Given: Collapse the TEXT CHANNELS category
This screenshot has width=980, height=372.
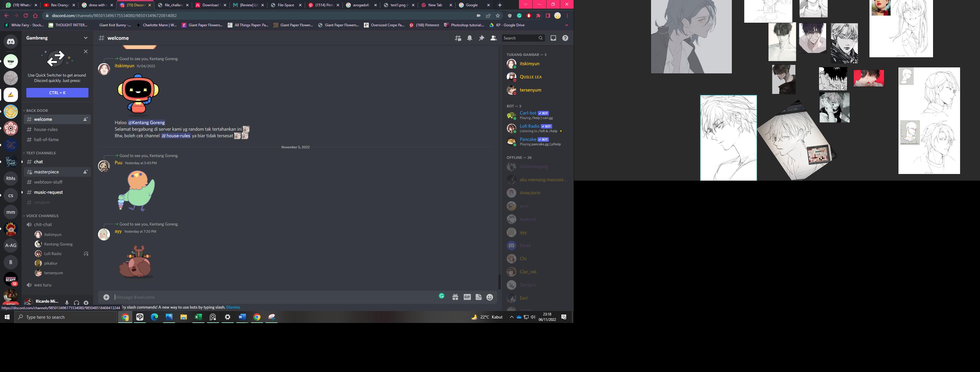Looking at the screenshot, I should coord(41,153).
